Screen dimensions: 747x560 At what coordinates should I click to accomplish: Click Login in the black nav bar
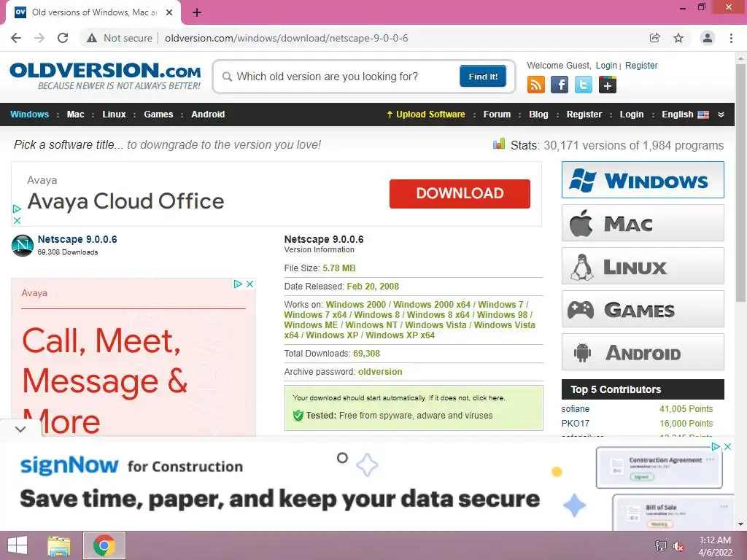pyautogui.click(x=631, y=114)
